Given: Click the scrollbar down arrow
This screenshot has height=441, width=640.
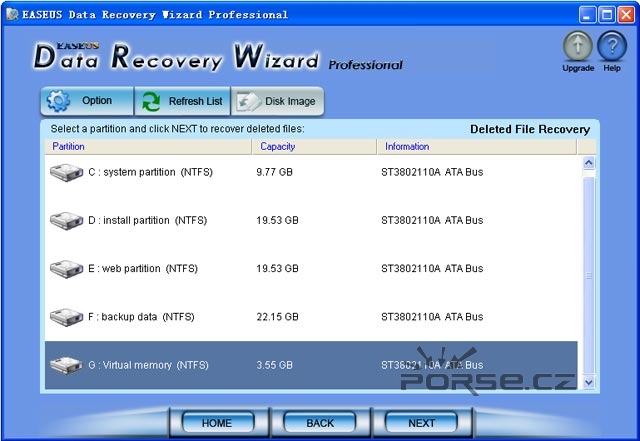Looking at the screenshot, I should (589, 382).
